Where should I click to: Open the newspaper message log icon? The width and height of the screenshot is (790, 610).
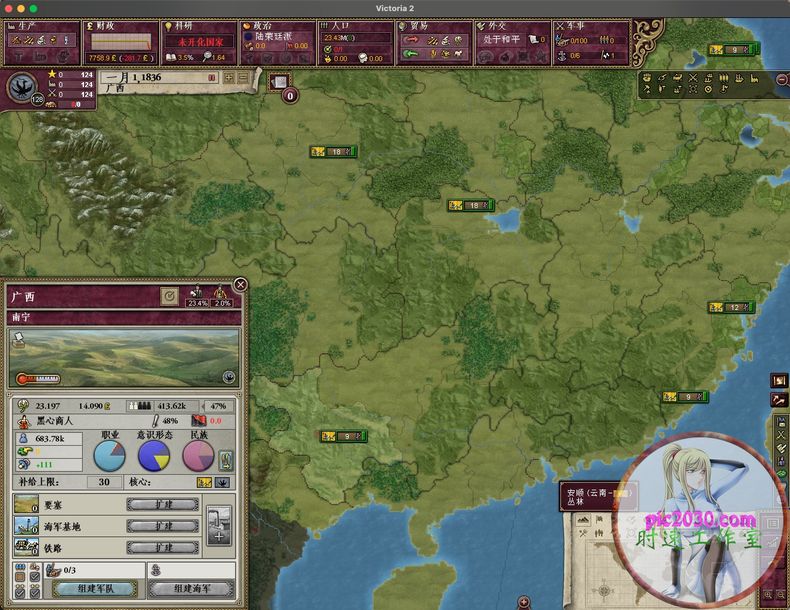coord(280,82)
